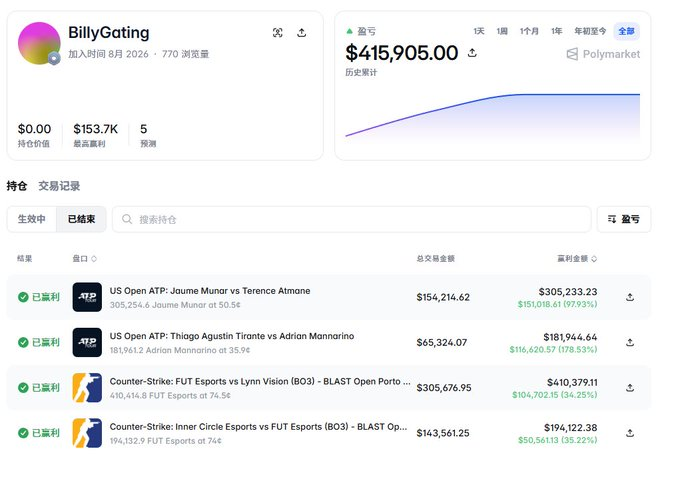Click the $153.7K 最高赢利 stat
This screenshot has width=680, height=491.
click(95, 135)
